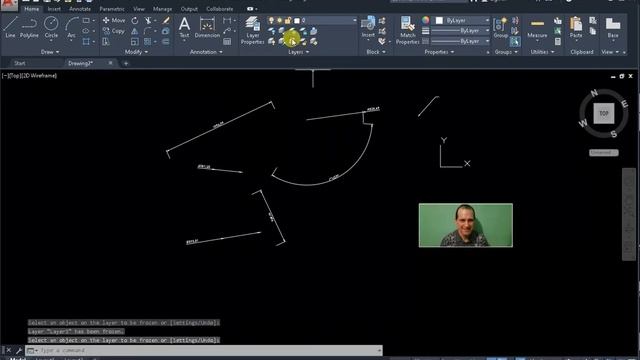Open the object color ByLayer dropdown

point(462,20)
